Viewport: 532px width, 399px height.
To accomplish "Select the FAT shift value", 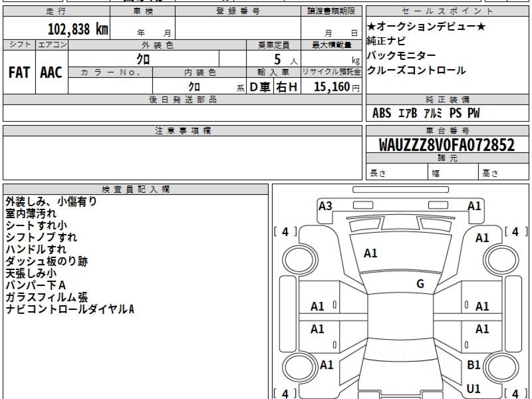I will coord(19,73).
